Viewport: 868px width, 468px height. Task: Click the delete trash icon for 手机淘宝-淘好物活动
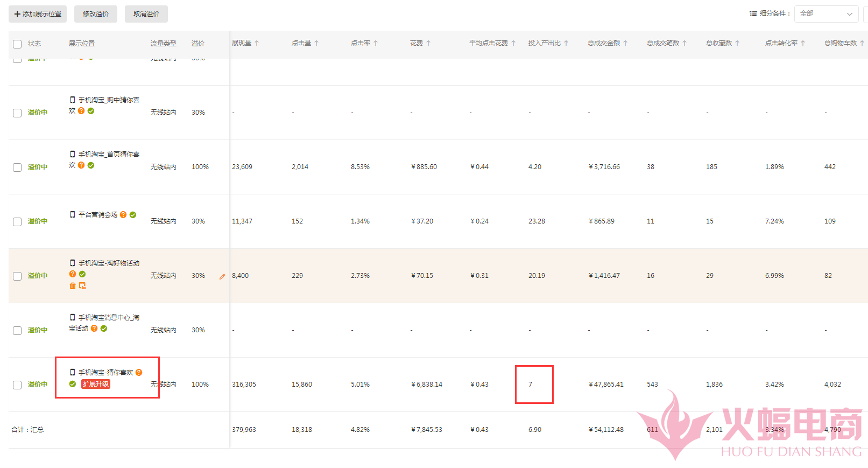point(73,286)
